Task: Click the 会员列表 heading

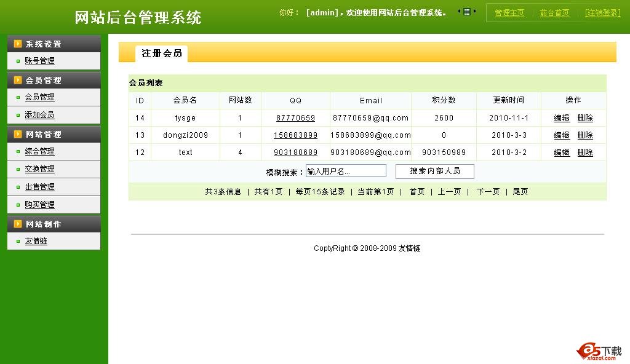Action: (x=146, y=83)
